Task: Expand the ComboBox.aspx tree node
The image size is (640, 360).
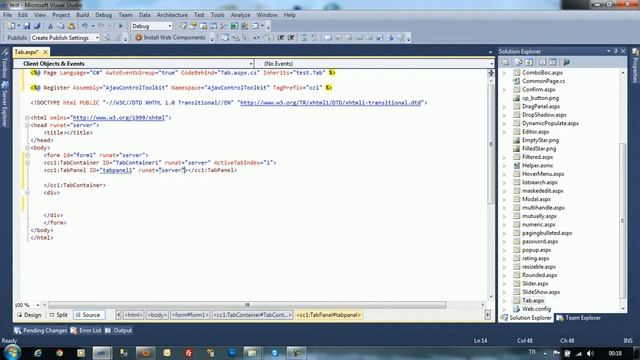Action: (x=504, y=73)
